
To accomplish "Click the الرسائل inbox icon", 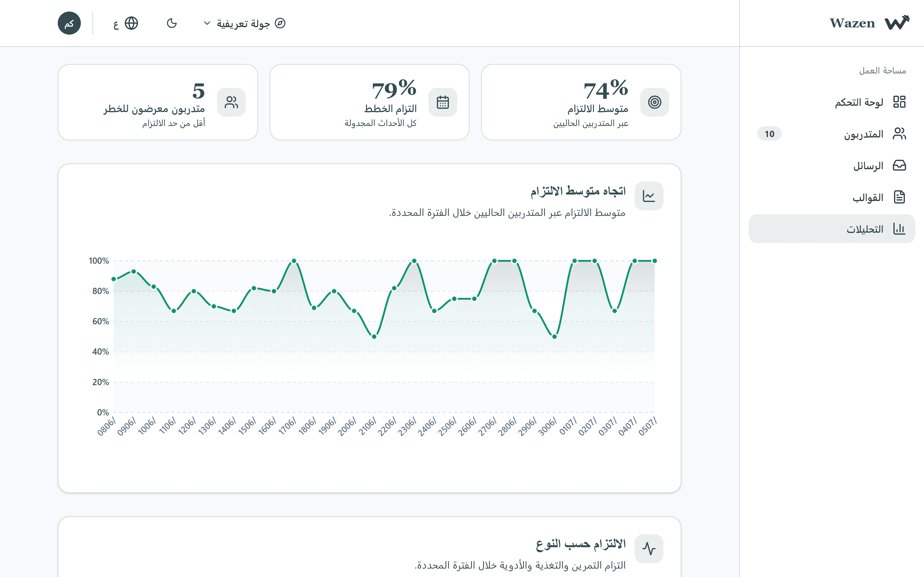I will tap(899, 166).
